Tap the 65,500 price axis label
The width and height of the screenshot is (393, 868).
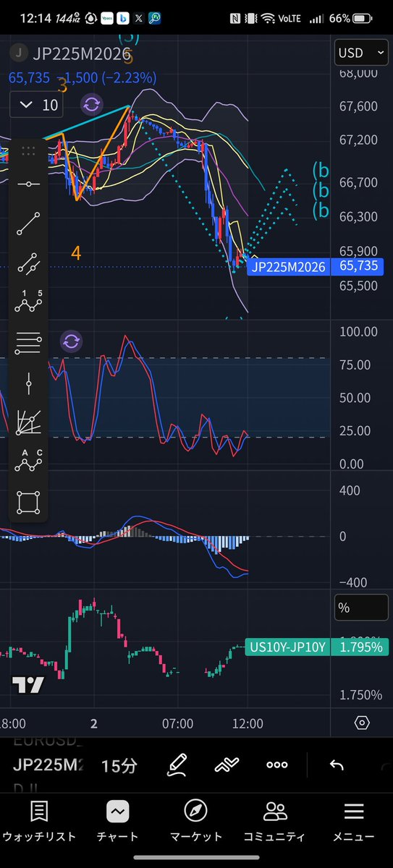tap(358, 286)
